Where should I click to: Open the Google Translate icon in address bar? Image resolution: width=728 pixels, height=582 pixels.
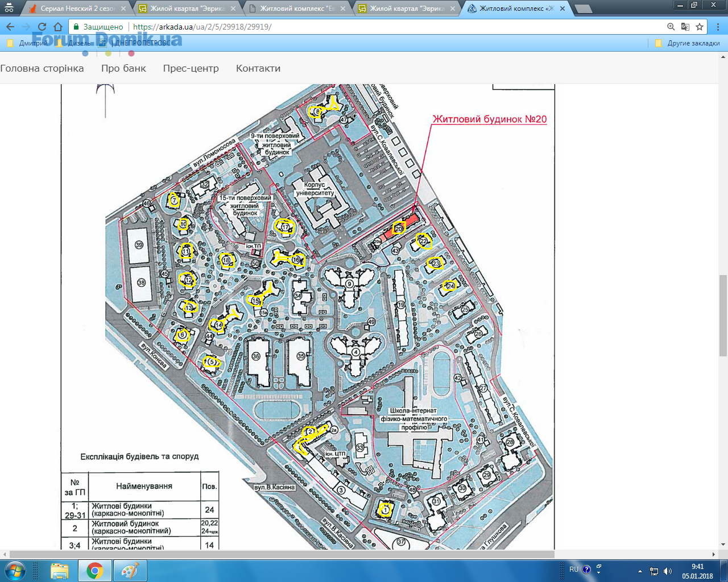coord(685,27)
